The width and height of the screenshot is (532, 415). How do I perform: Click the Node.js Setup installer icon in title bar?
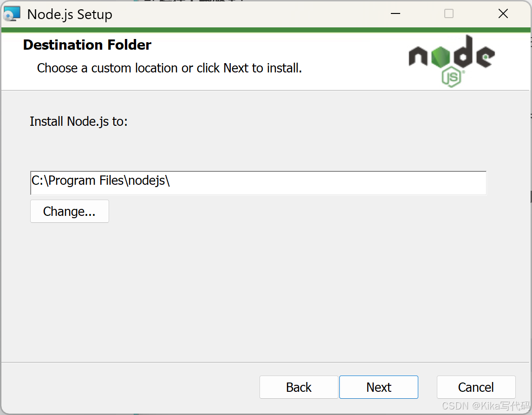click(12, 14)
